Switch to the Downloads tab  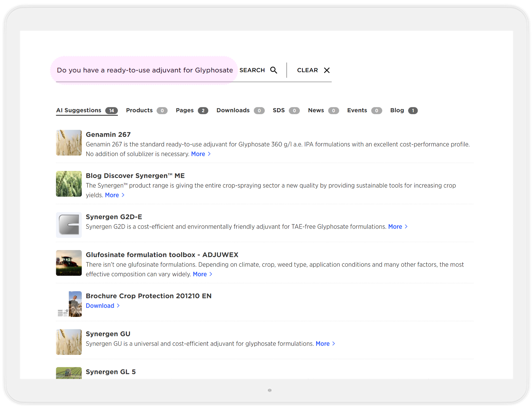pyautogui.click(x=241, y=110)
